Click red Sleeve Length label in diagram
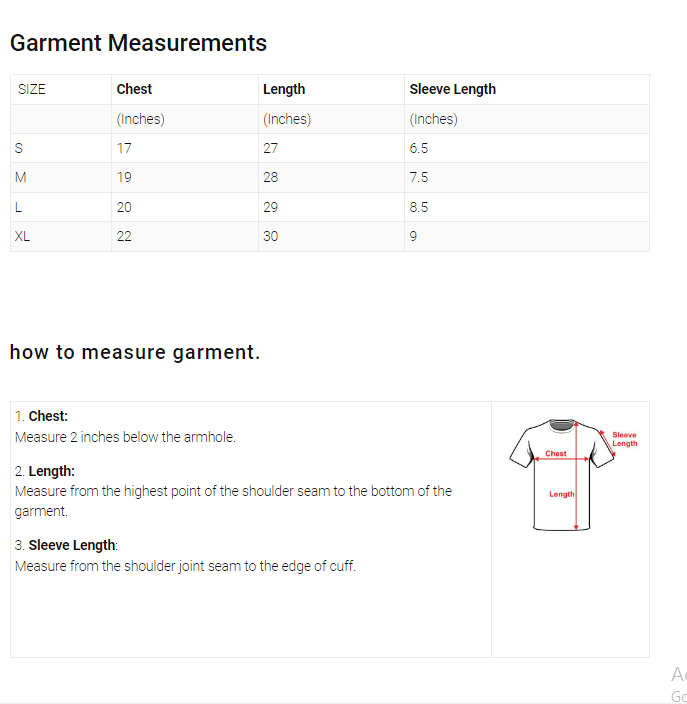Screen dimensions: 687x704 [624, 439]
